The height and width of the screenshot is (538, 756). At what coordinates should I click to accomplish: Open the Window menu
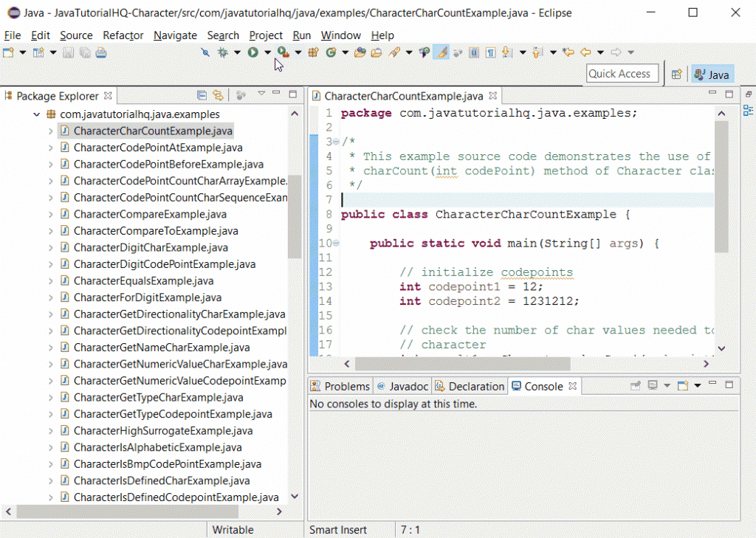tap(341, 35)
